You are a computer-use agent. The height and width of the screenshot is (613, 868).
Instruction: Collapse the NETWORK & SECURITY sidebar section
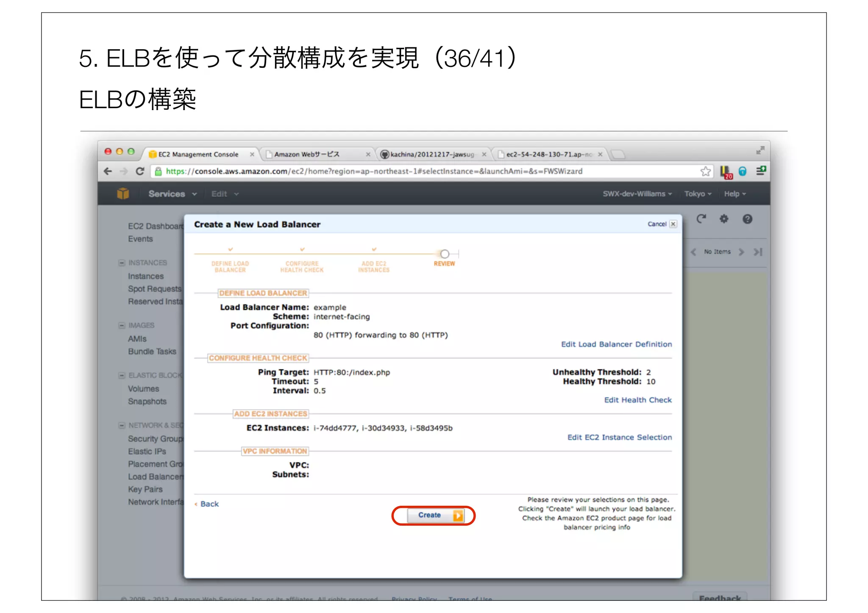pyautogui.click(x=122, y=425)
